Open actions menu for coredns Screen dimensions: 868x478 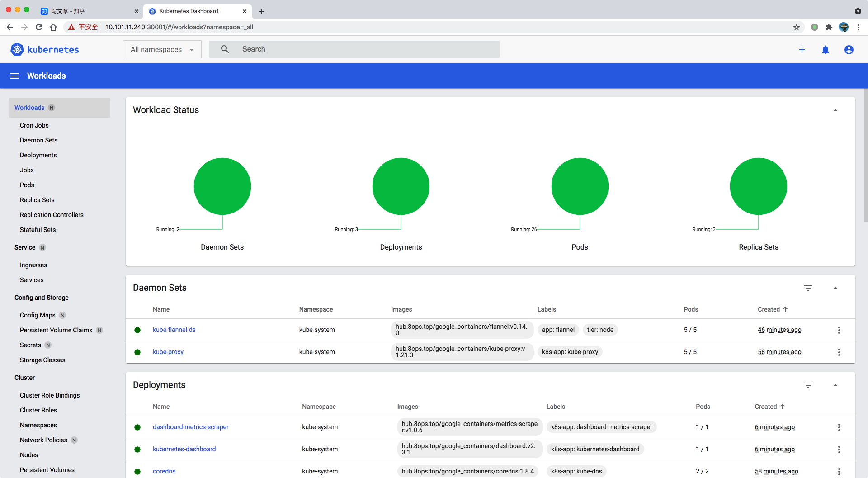click(839, 472)
